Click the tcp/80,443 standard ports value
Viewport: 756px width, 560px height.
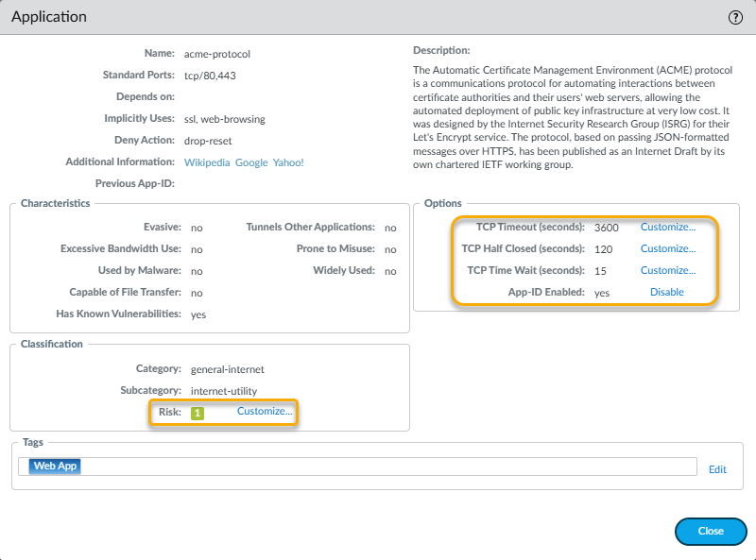click(x=211, y=76)
